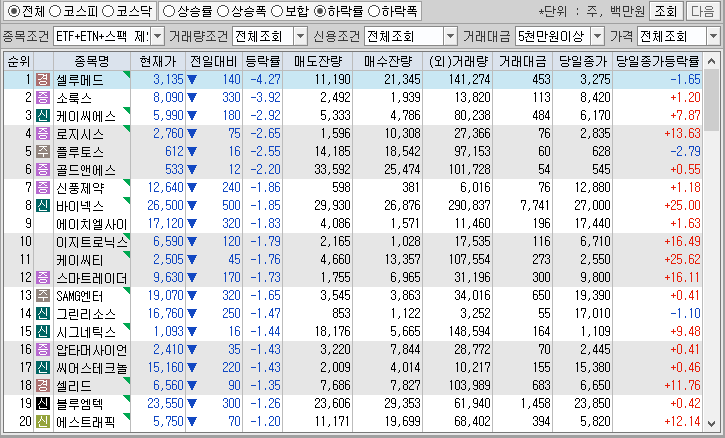The width and height of the screenshot is (725, 438).
Task: Click the vertical scrollbar thumb
Action: coord(712,100)
